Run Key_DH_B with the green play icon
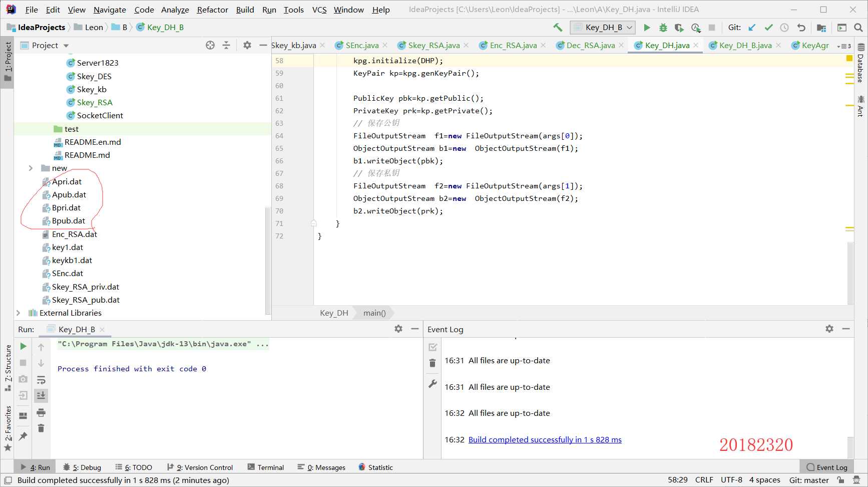This screenshot has width=868, height=487. click(x=647, y=28)
